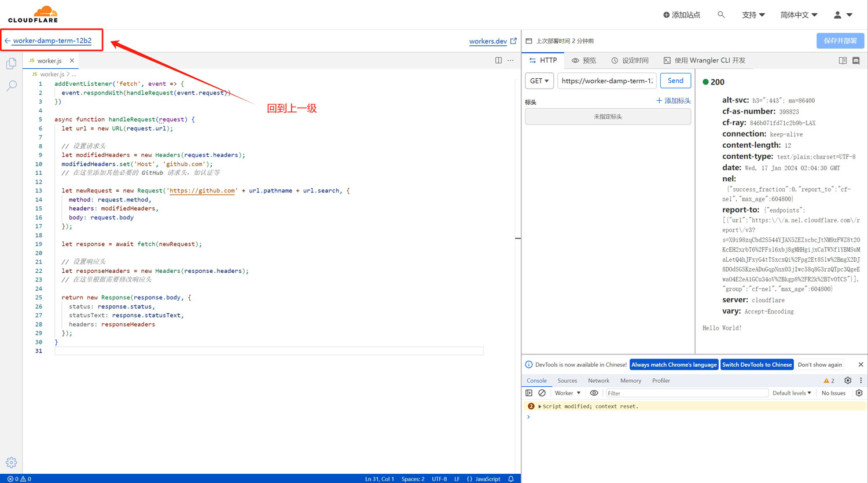Open console settings gear near No Issues
The image size is (868, 483).
click(859, 393)
